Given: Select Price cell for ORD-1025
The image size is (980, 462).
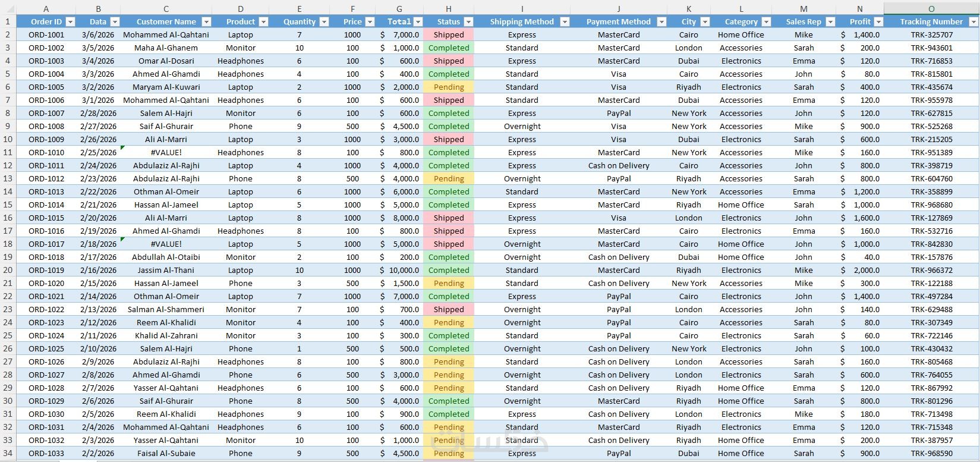Looking at the screenshot, I should pos(352,348).
